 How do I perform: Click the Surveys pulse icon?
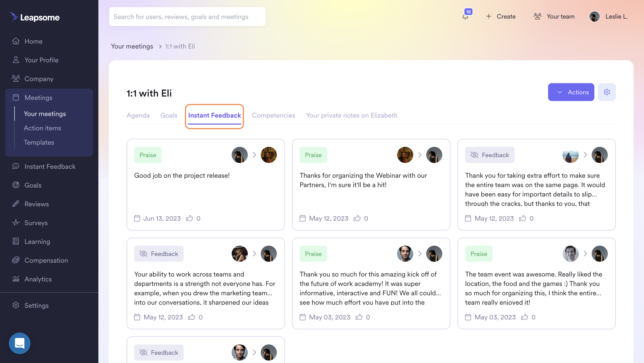[16, 222]
